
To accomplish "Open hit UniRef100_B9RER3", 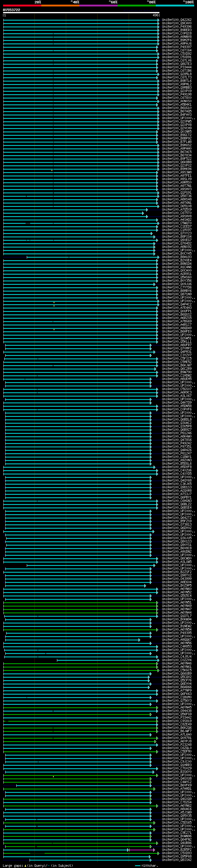I will point(176,30).
